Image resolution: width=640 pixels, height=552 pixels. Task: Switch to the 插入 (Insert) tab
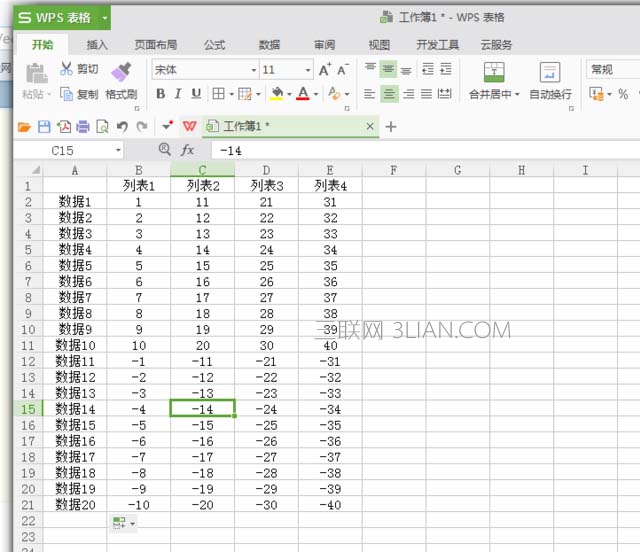coord(97,44)
